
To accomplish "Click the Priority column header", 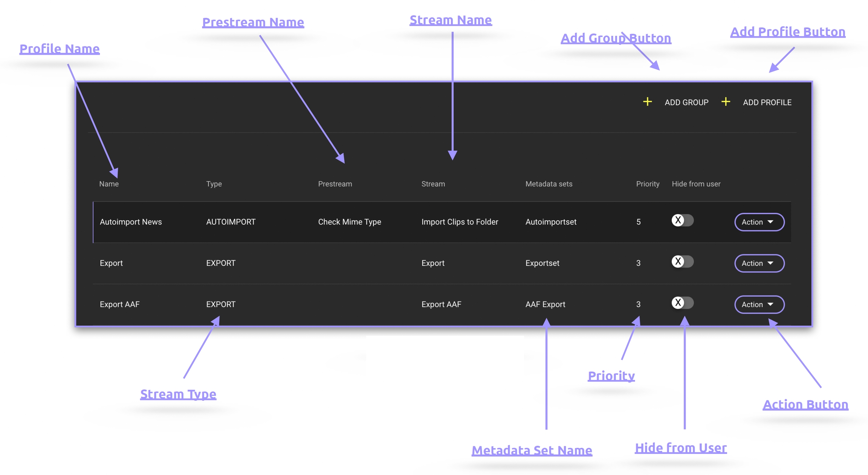I will 647,184.
